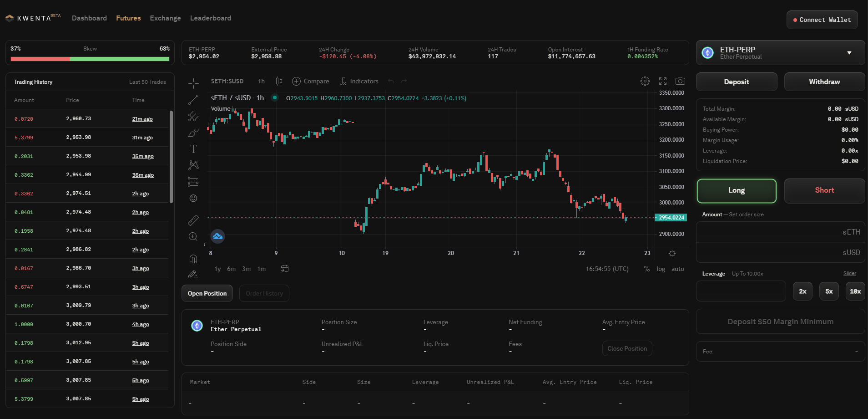The height and width of the screenshot is (419, 868).
Task: Click the go-to-date calendar icon
Action: coord(285,269)
